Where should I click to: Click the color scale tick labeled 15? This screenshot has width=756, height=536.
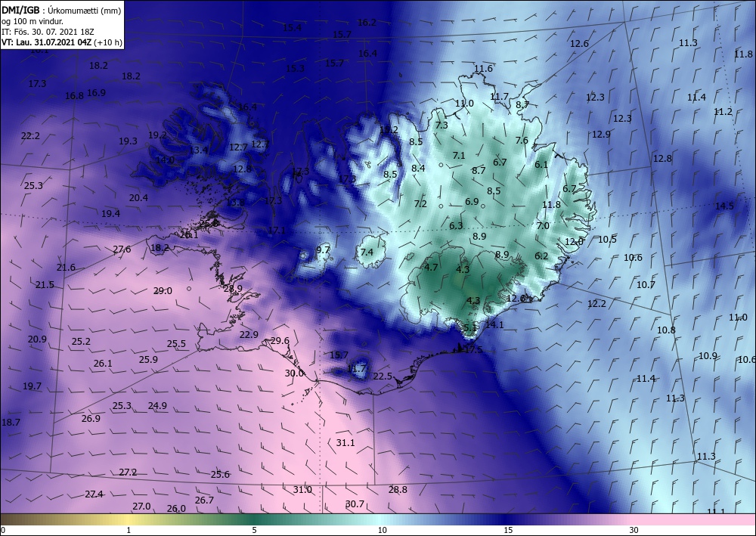click(508, 531)
